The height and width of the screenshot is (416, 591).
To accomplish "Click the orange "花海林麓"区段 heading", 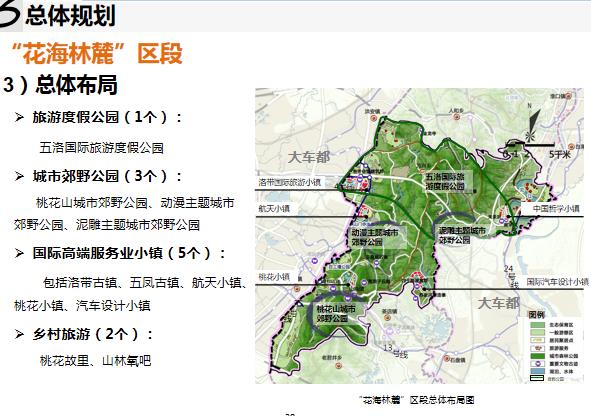I will 97,54.
